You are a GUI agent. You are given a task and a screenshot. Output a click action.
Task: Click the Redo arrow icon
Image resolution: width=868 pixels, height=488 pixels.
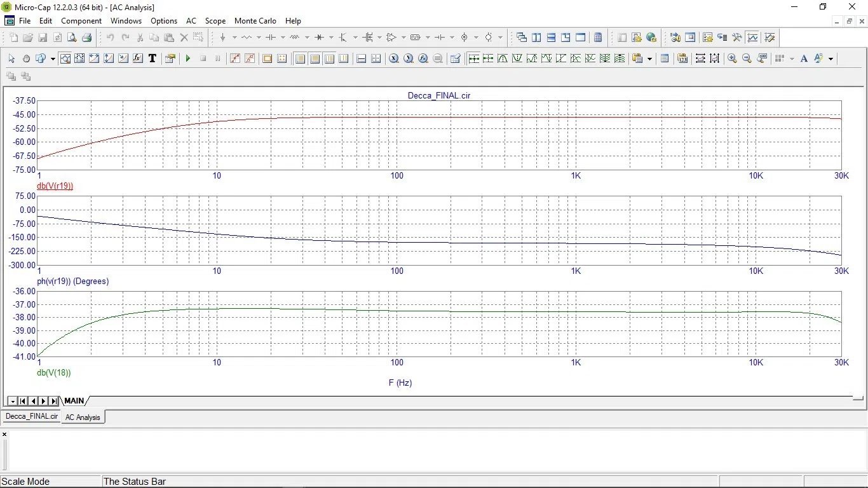(x=125, y=37)
